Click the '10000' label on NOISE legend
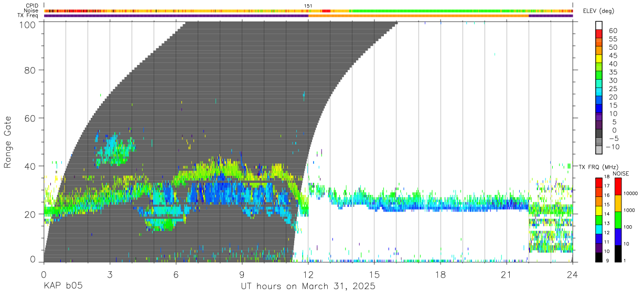The width and height of the screenshot is (644, 297). (x=631, y=193)
